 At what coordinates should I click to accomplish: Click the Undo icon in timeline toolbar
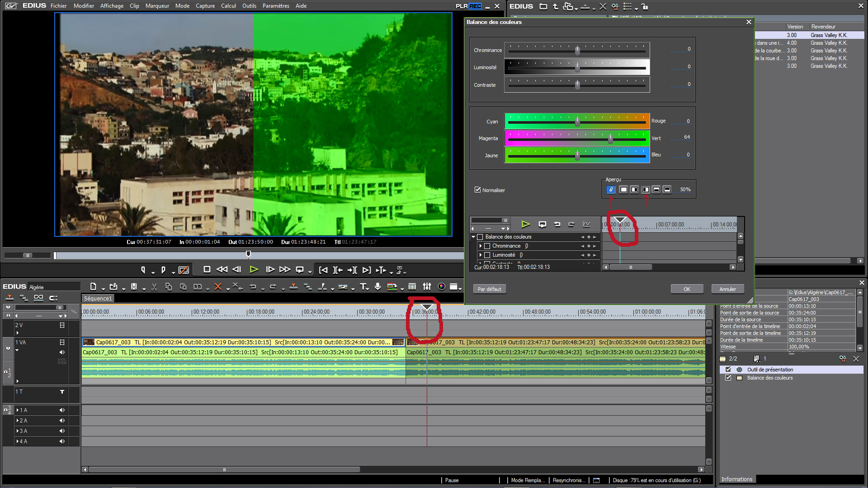(x=253, y=286)
